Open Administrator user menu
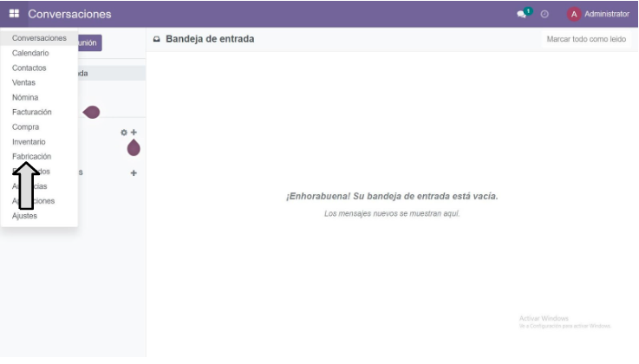This screenshot has height=364, width=639. [x=598, y=14]
